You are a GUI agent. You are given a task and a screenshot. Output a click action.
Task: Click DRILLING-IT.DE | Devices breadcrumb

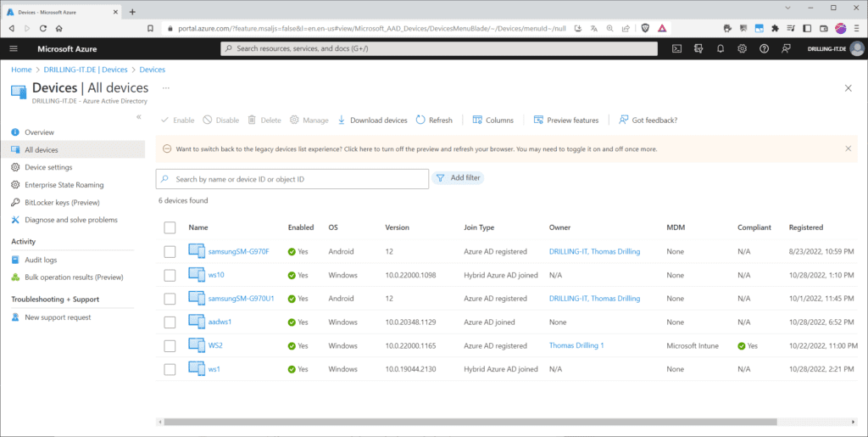86,70
